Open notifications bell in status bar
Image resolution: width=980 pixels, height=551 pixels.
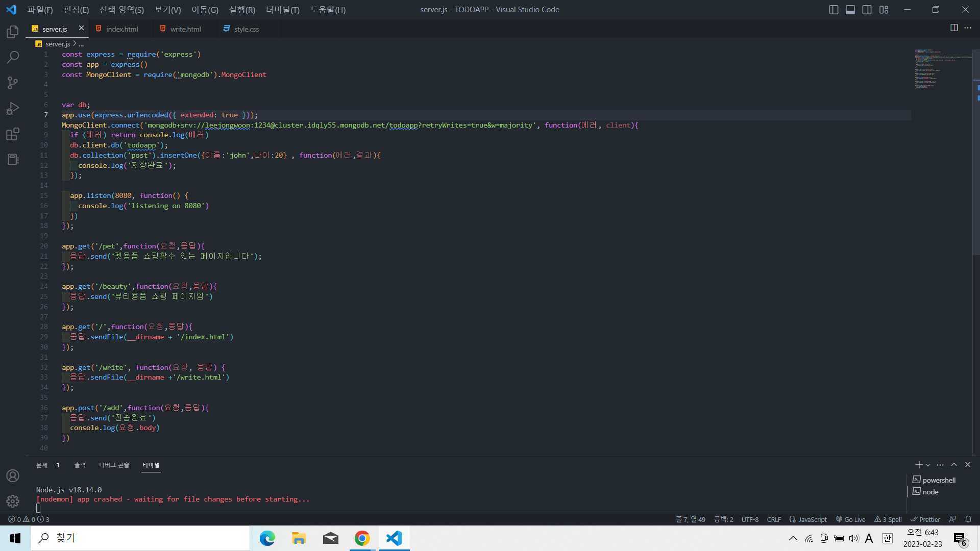(x=968, y=519)
